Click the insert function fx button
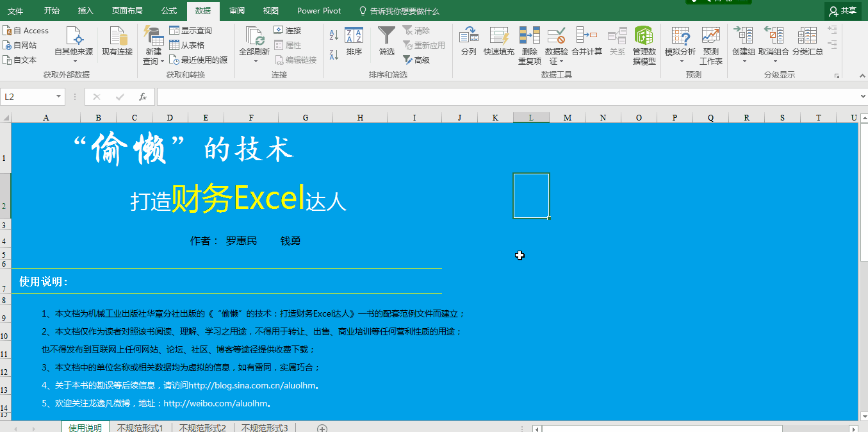This screenshot has height=432, width=868. tap(143, 97)
